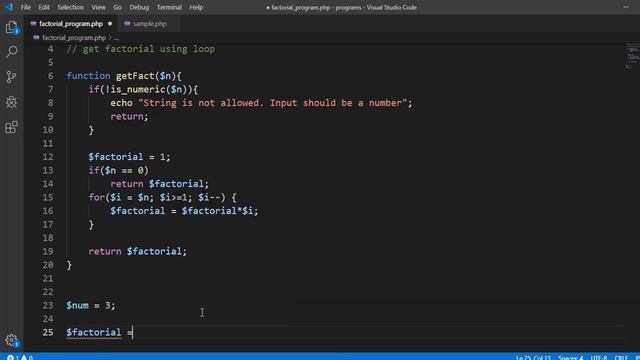Click line number 15 in the gutter
The height and width of the screenshot is (360, 640).
point(48,198)
